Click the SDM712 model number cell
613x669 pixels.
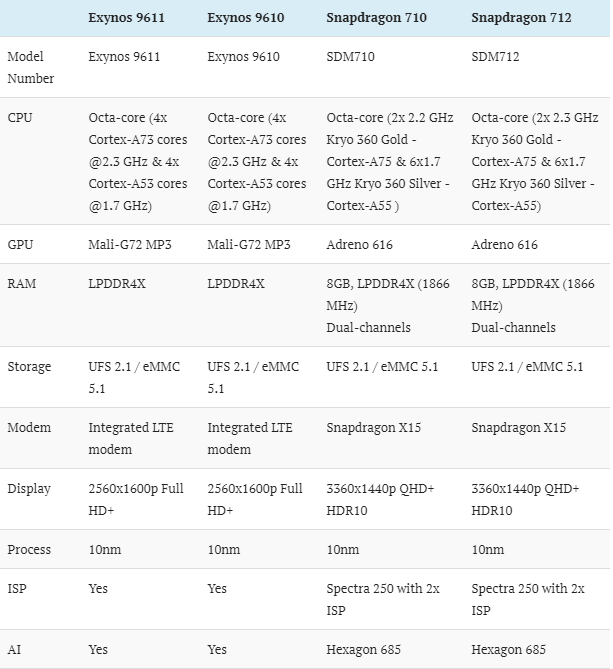496,57
